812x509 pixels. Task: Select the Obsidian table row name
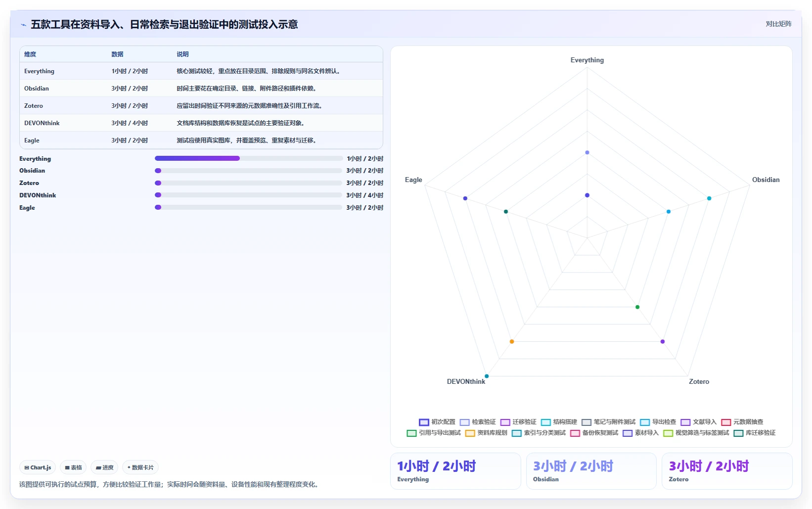(x=37, y=89)
